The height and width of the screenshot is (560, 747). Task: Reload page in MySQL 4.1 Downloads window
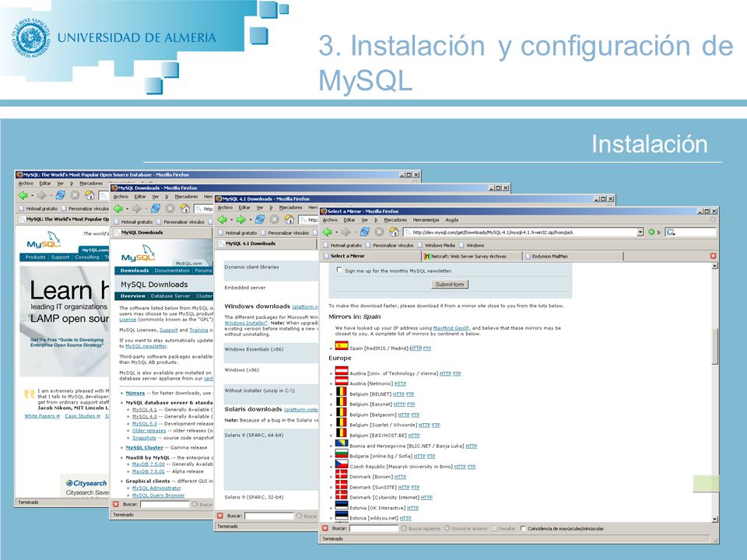260,219
